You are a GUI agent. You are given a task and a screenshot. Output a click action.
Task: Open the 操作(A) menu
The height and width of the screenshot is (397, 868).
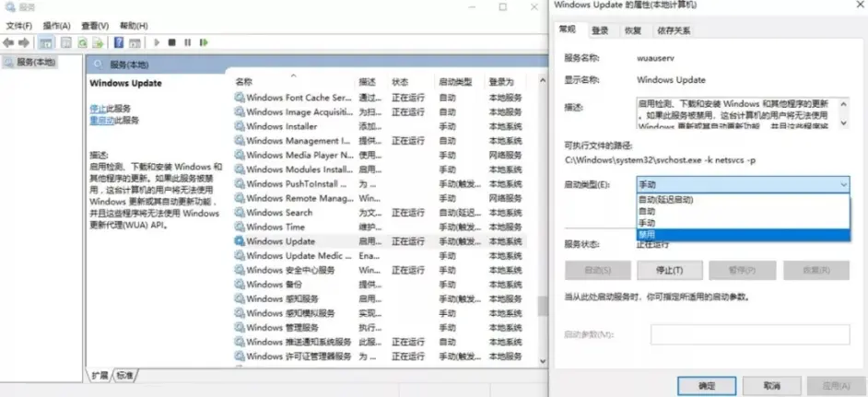pyautogui.click(x=57, y=26)
